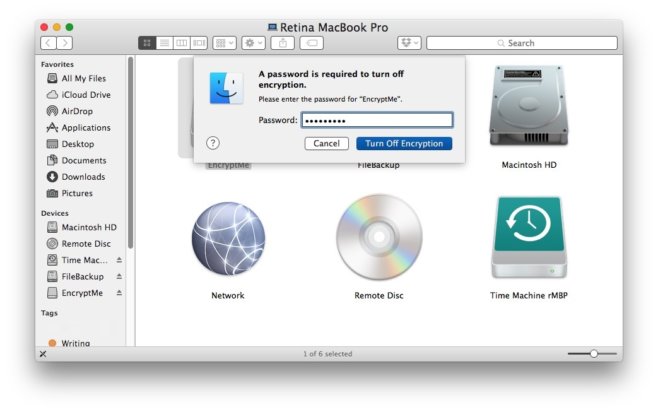The image size is (658, 412).
Task: Switch to Cover Flow view
Action: click(199, 43)
